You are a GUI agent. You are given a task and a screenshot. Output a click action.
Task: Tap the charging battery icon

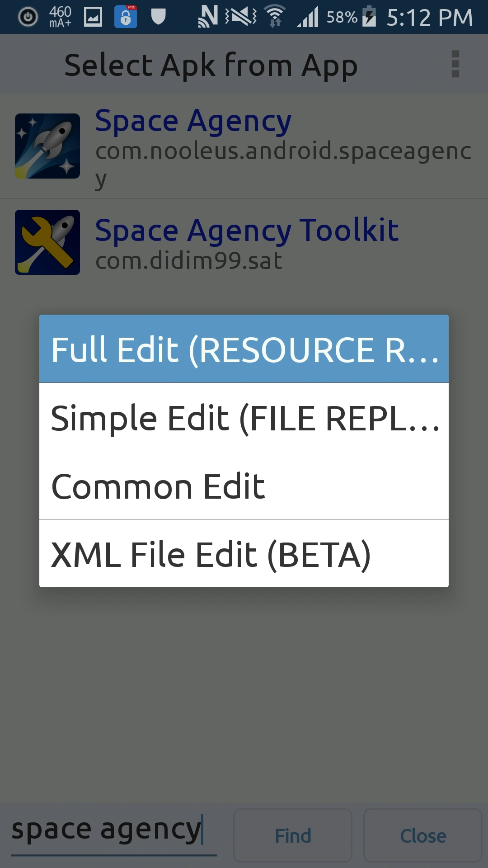pyautogui.click(x=370, y=17)
